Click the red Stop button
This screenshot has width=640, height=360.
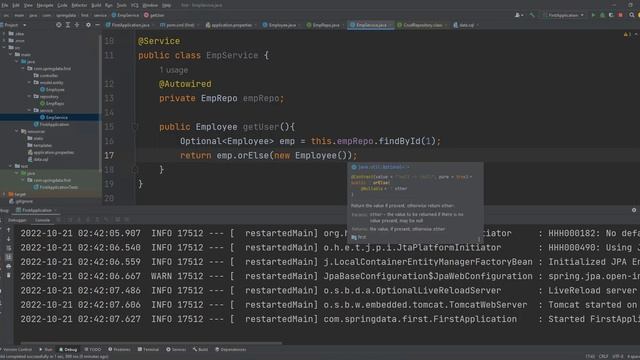620,15
